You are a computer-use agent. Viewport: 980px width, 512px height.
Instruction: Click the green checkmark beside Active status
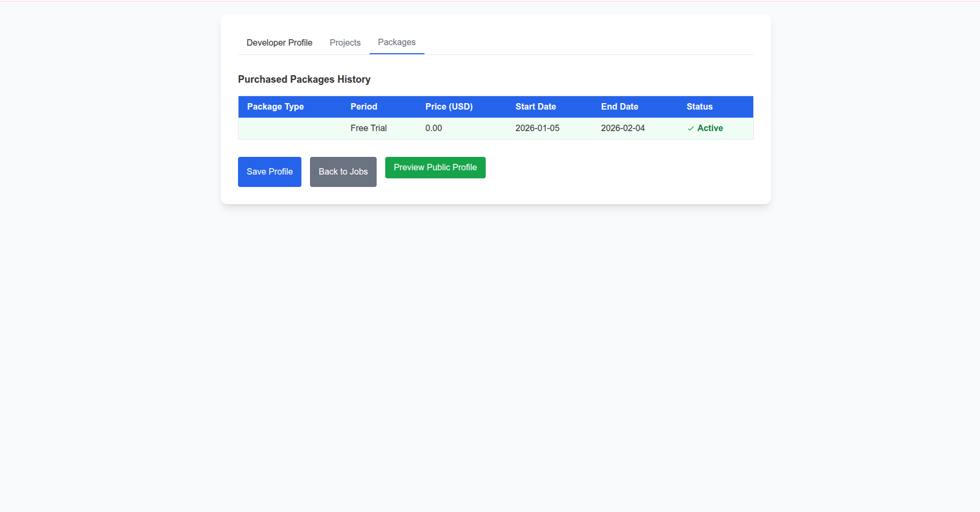click(690, 128)
